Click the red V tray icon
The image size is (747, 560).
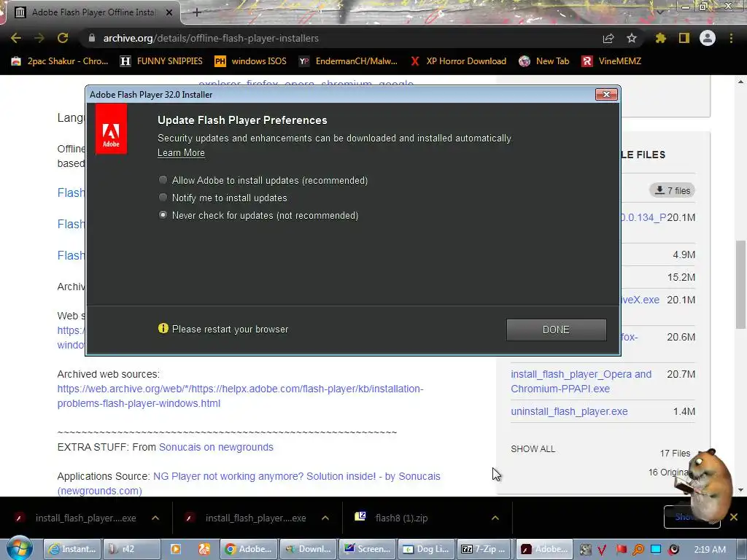pyautogui.click(x=602, y=549)
